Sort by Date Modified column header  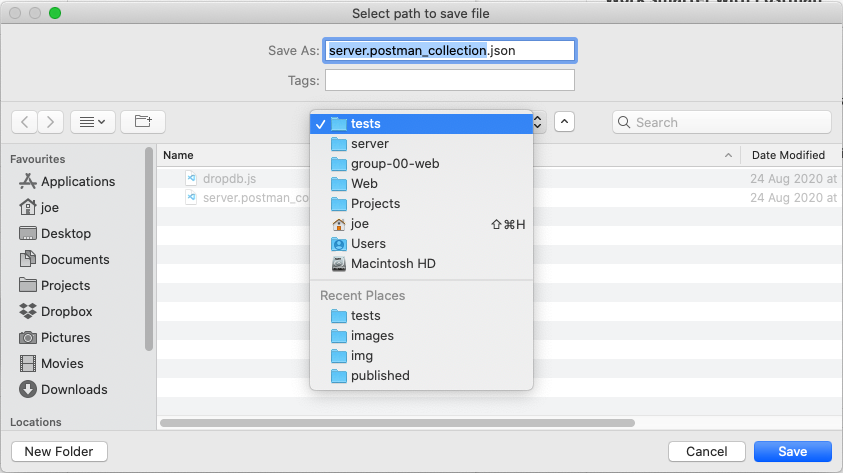[788, 155]
